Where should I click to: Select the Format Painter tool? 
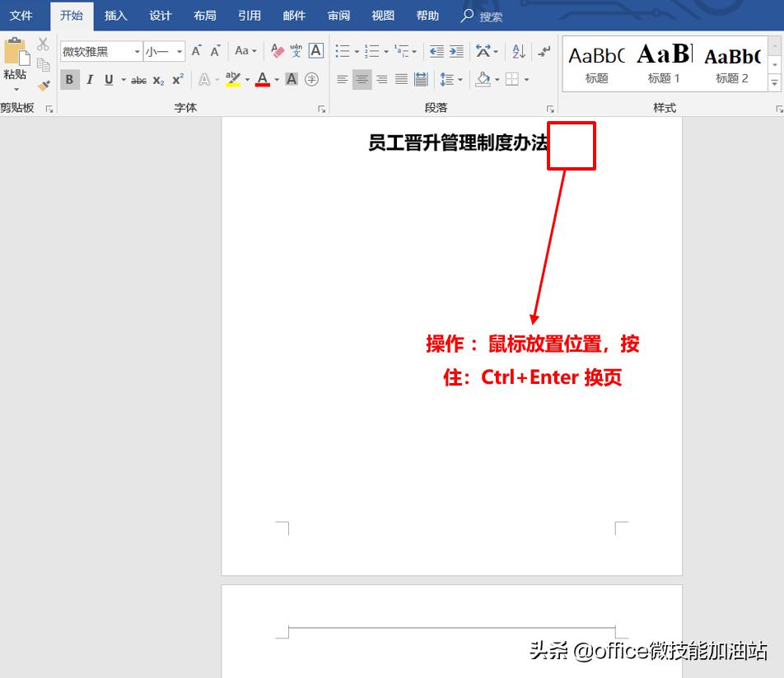[x=44, y=85]
